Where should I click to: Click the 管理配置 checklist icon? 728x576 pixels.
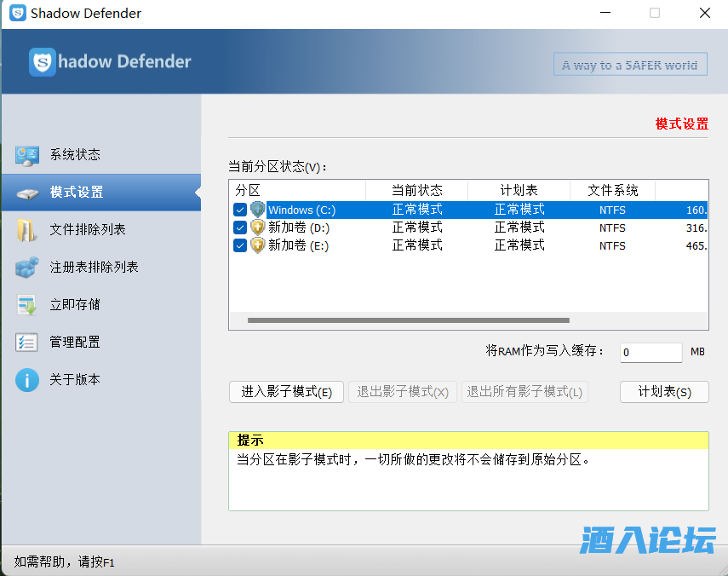pos(27,343)
